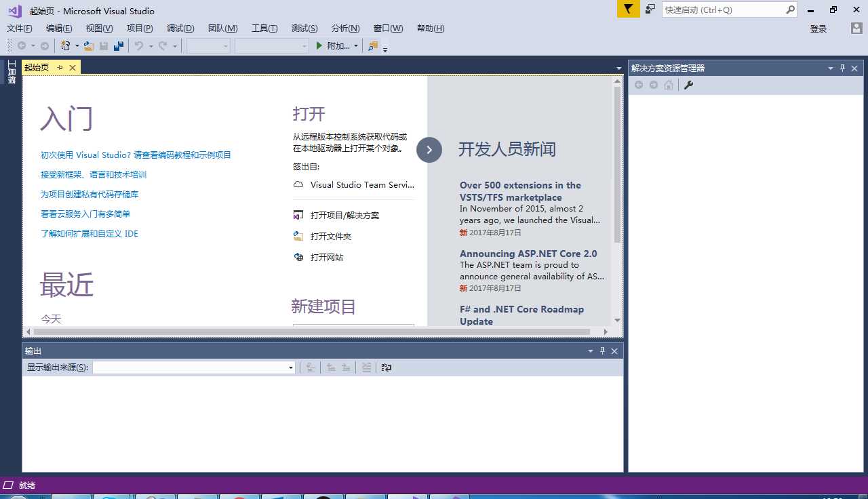Click the navigate forward toolbar arrow
The height and width of the screenshot is (499, 868).
pos(45,46)
